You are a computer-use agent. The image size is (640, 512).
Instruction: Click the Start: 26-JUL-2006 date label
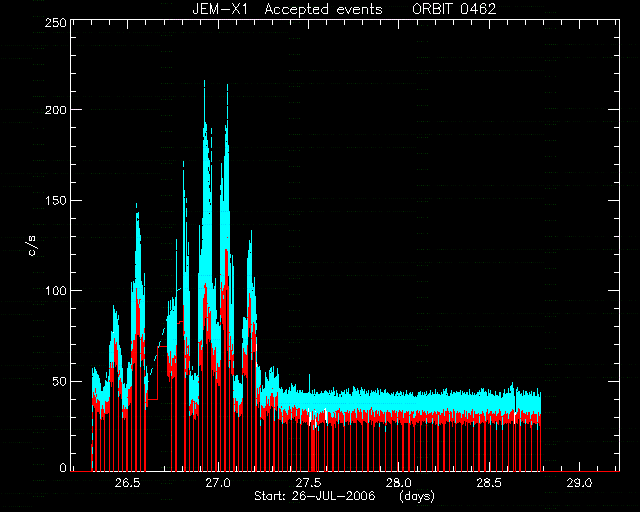pos(315,496)
